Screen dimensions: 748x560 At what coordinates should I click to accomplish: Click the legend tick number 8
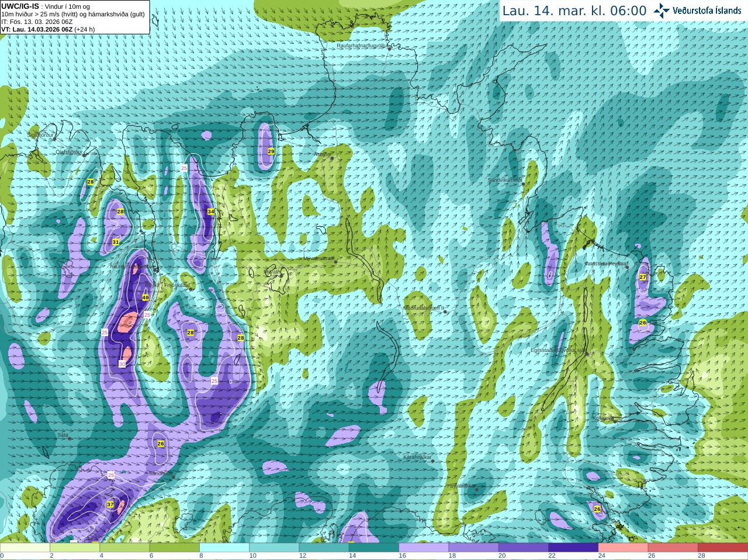click(x=201, y=556)
